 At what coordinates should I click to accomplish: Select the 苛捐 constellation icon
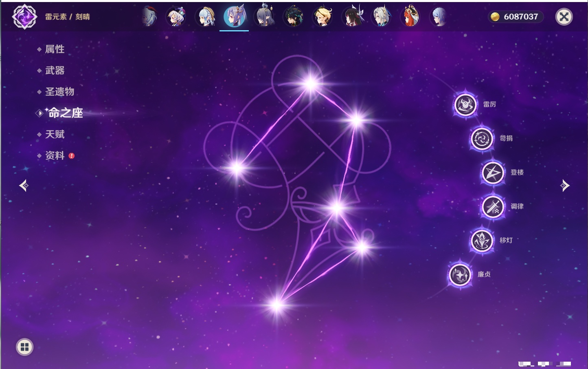pos(482,139)
